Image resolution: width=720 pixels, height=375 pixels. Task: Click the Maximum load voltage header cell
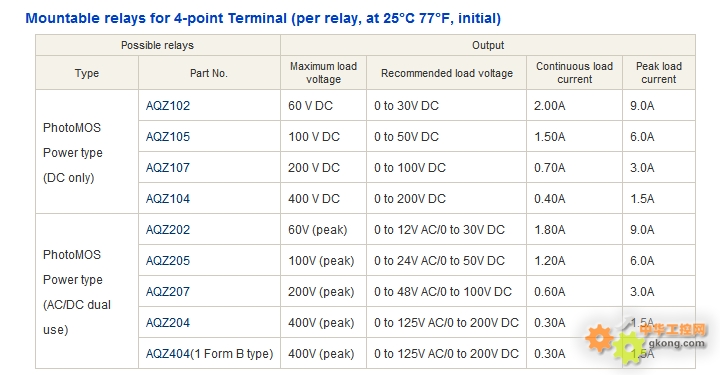[323, 73]
